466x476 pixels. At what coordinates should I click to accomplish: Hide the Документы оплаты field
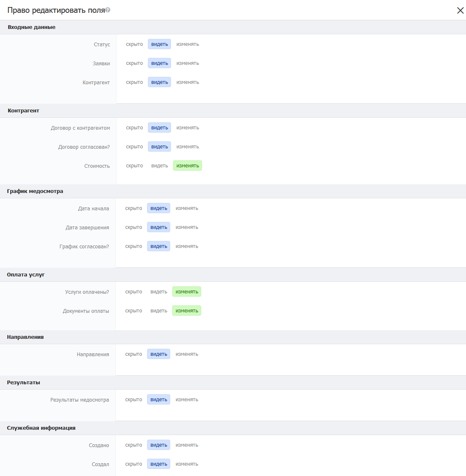133,311
